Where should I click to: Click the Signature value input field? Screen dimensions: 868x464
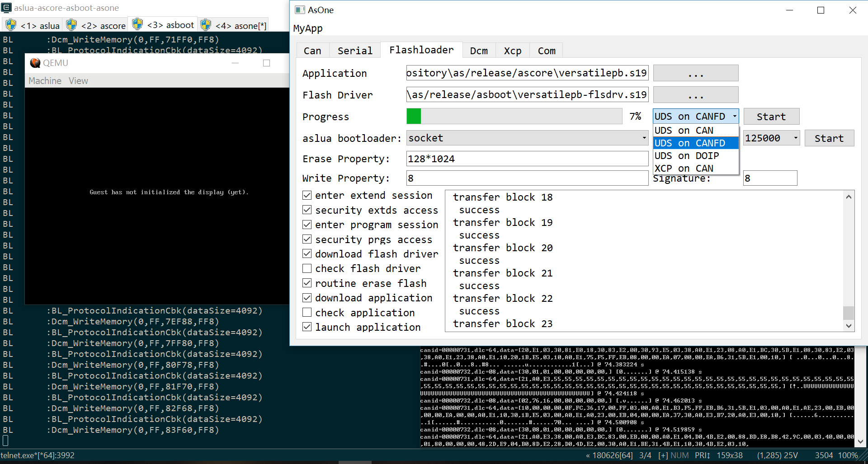pyautogui.click(x=770, y=178)
